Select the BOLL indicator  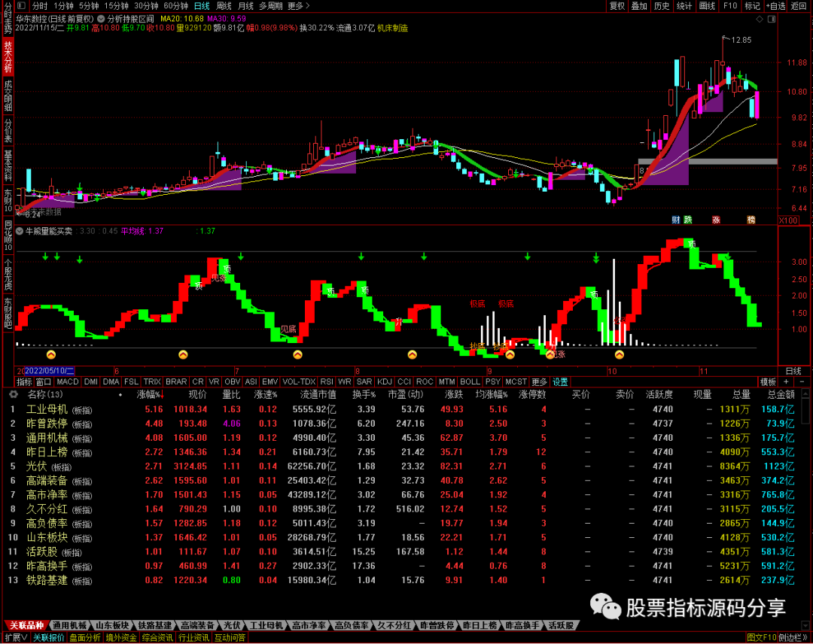(470, 382)
